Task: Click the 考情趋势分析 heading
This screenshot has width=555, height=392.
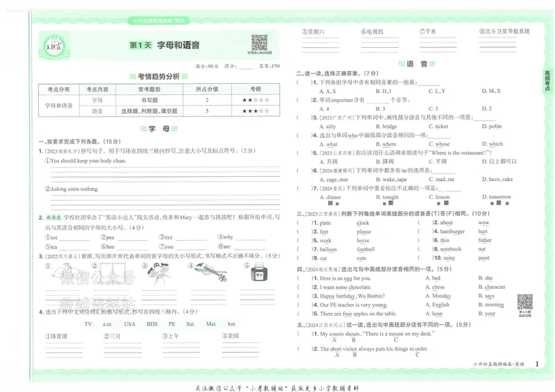Action: 159,76
